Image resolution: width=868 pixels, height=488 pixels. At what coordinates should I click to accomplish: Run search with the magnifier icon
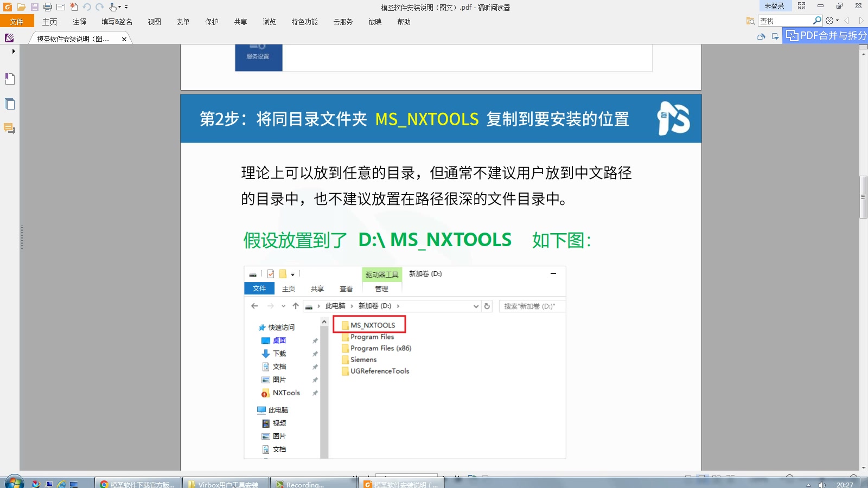coord(818,21)
